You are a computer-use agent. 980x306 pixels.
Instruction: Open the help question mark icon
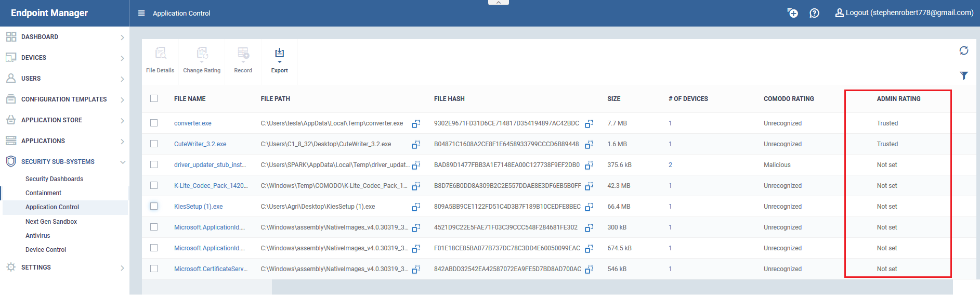pyautogui.click(x=814, y=13)
